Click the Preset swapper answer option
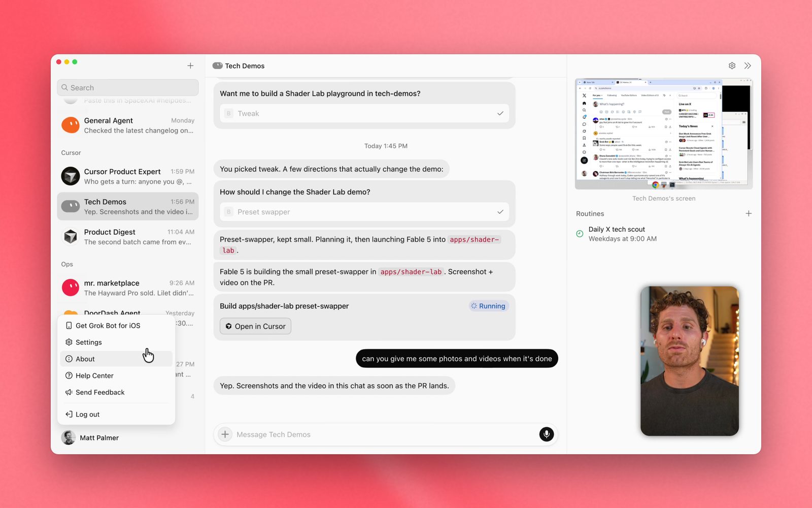This screenshot has width=812, height=508. point(364,212)
